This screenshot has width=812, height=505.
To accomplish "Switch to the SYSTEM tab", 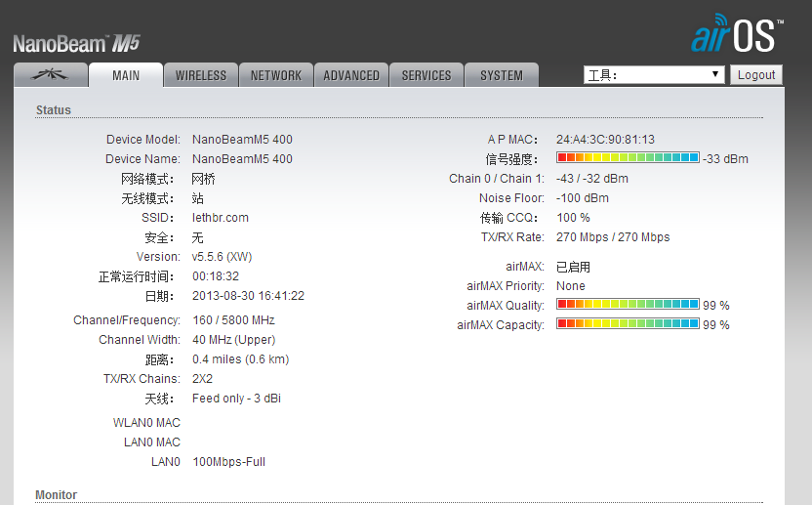I will tap(502, 75).
